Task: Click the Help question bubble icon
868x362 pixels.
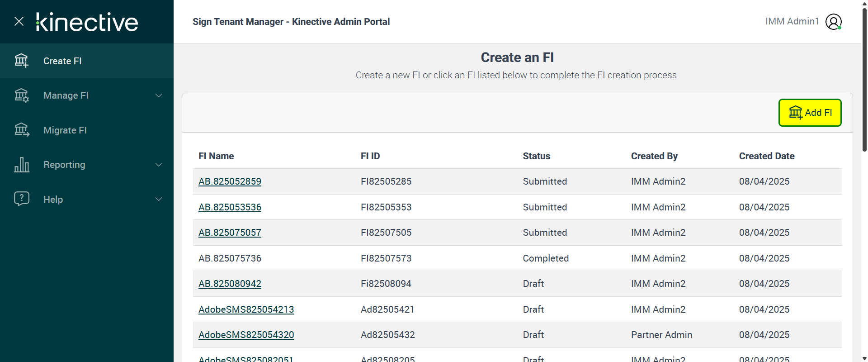Action: [x=21, y=199]
